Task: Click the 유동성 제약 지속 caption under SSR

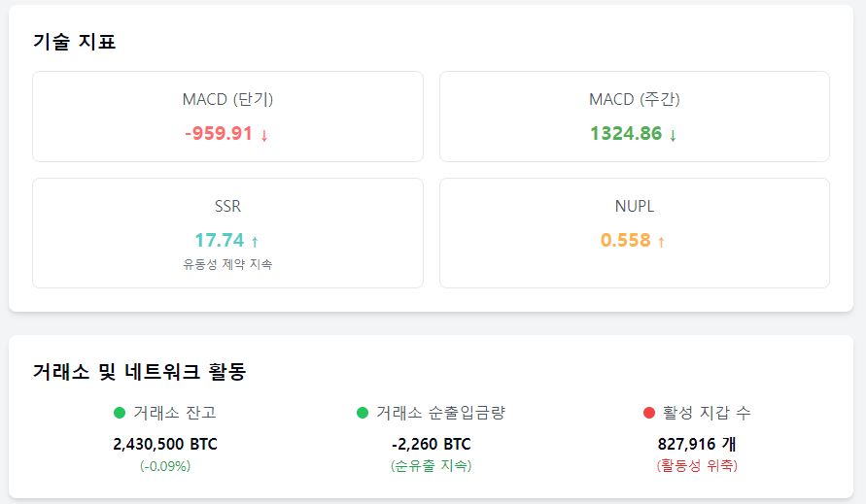Action: [x=227, y=264]
